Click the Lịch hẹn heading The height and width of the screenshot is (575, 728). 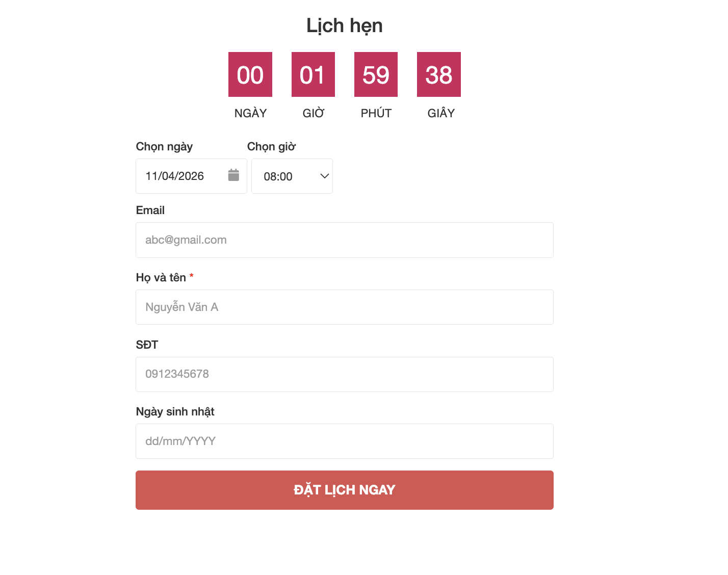point(344,25)
